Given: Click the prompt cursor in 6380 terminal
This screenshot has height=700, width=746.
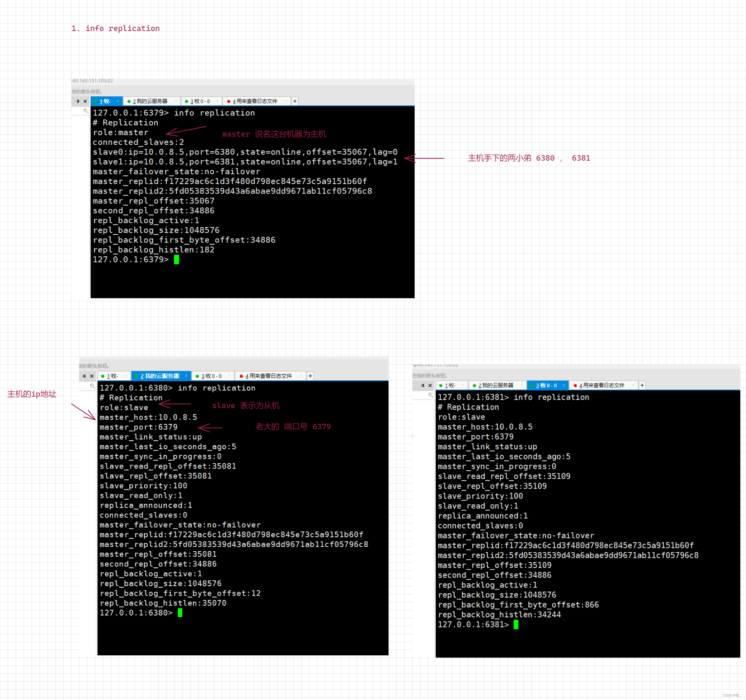Looking at the screenshot, I should tap(180, 612).
